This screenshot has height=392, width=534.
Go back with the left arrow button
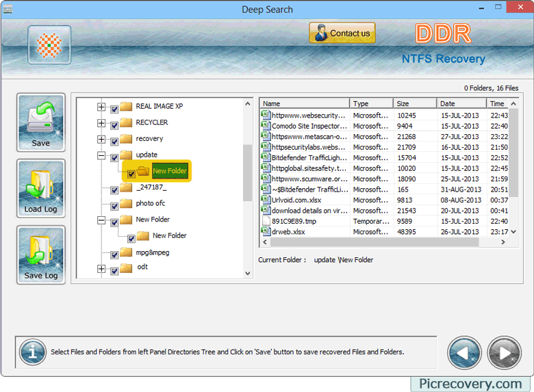point(464,353)
